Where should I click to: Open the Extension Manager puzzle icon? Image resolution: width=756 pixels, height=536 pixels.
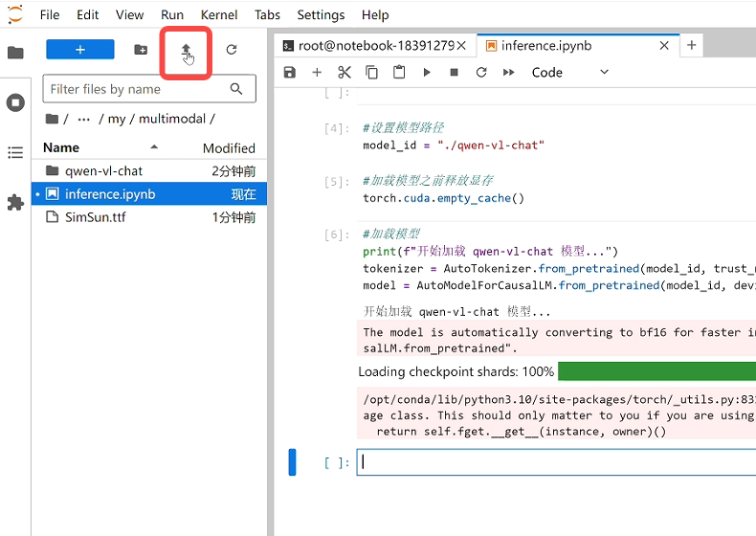point(15,202)
